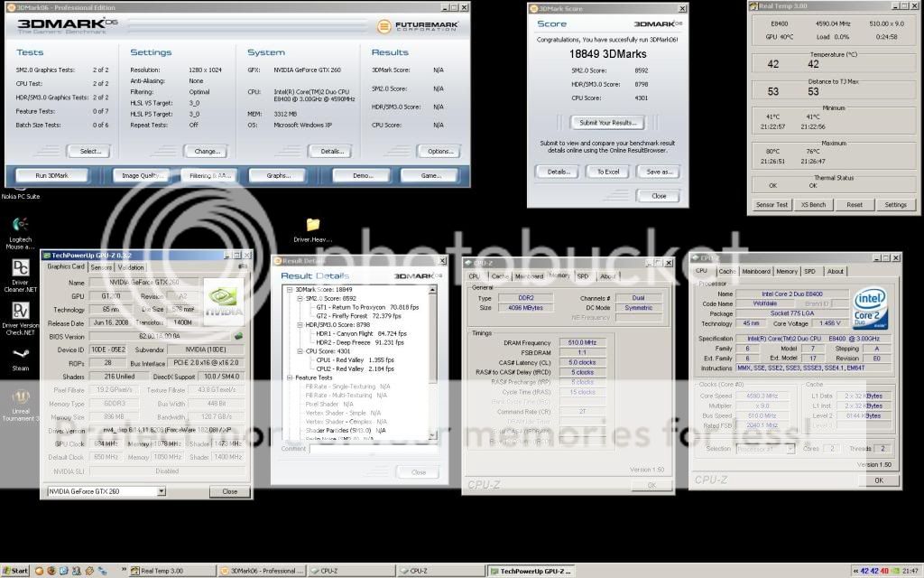Select the Unreal Tournament 3 desktop icon
The width and height of the screenshot is (924, 578).
pyautogui.click(x=21, y=396)
